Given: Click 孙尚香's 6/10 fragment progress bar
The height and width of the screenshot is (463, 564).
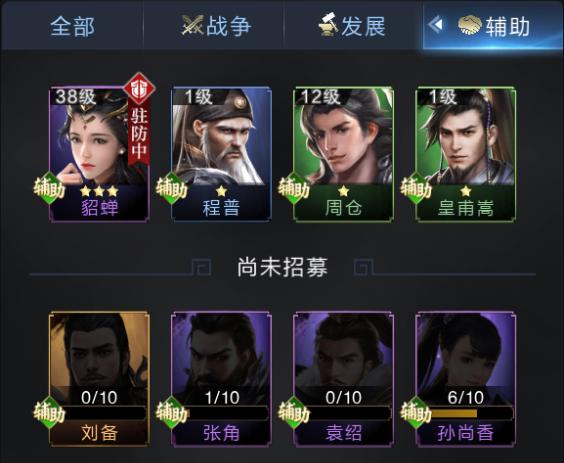Looking at the screenshot, I should (x=470, y=413).
